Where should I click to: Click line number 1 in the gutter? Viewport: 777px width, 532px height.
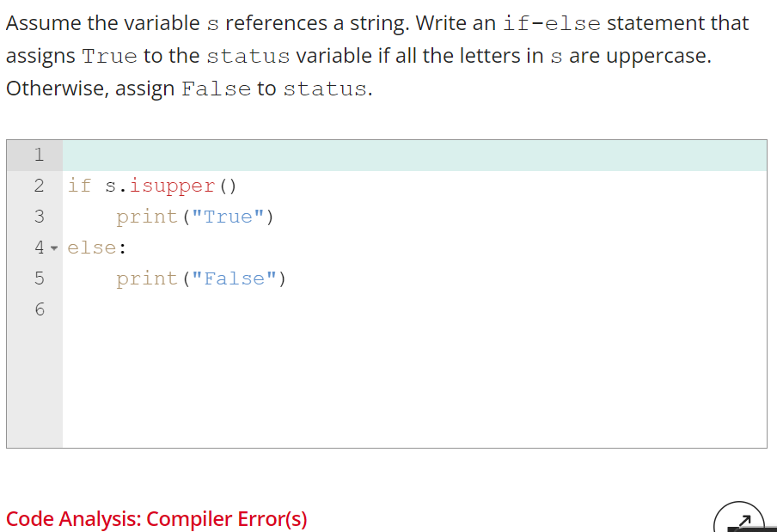click(39, 155)
